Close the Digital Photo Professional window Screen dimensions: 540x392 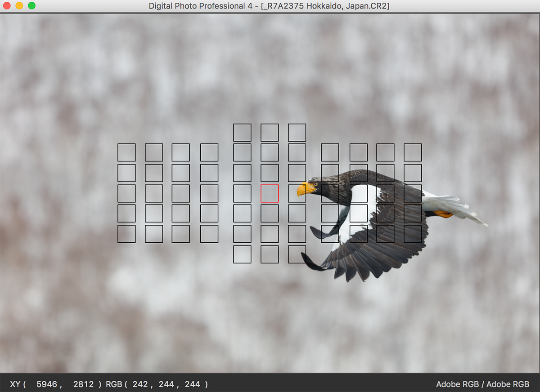click(7, 6)
